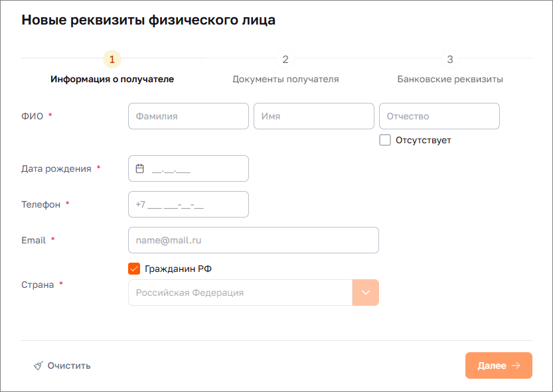Click the Далее button
This screenshot has width=553, height=392.
[x=499, y=365]
